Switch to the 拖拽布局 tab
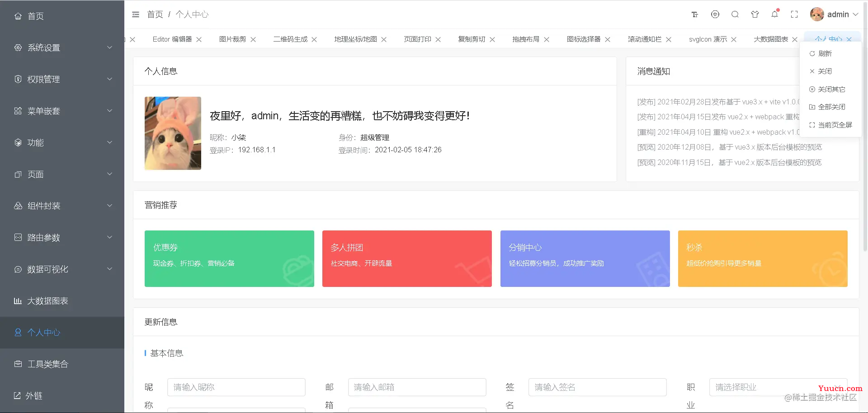 (x=526, y=39)
